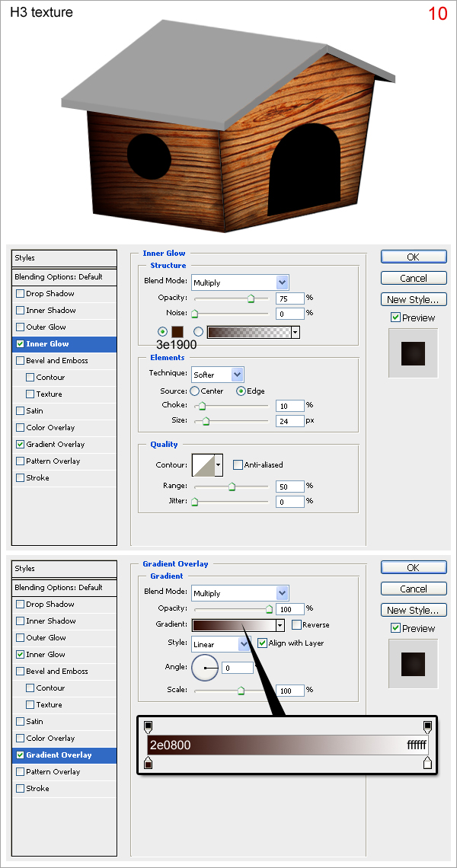Click the Angle dial control
Viewport: 457px width, 868px height.
pos(205,668)
